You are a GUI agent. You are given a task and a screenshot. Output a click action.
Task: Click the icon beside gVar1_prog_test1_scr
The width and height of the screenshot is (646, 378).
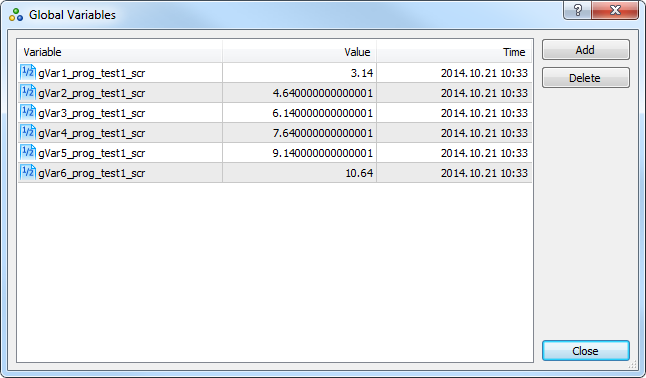[x=28, y=73]
